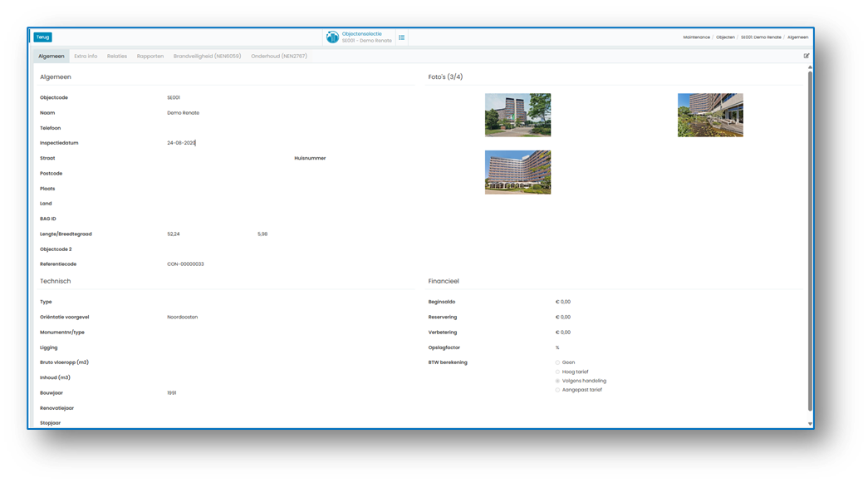Select the Geen BTW radio button
The image size is (868, 483).
[x=557, y=362]
